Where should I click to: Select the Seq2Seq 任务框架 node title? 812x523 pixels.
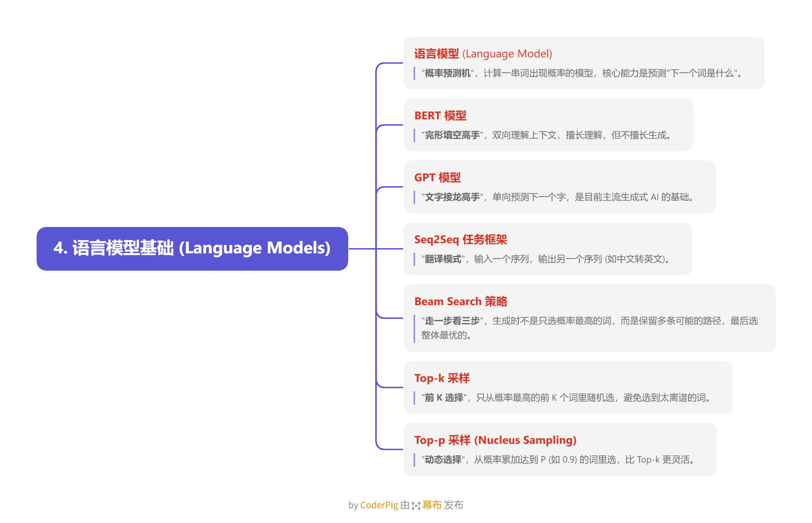click(x=460, y=240)
